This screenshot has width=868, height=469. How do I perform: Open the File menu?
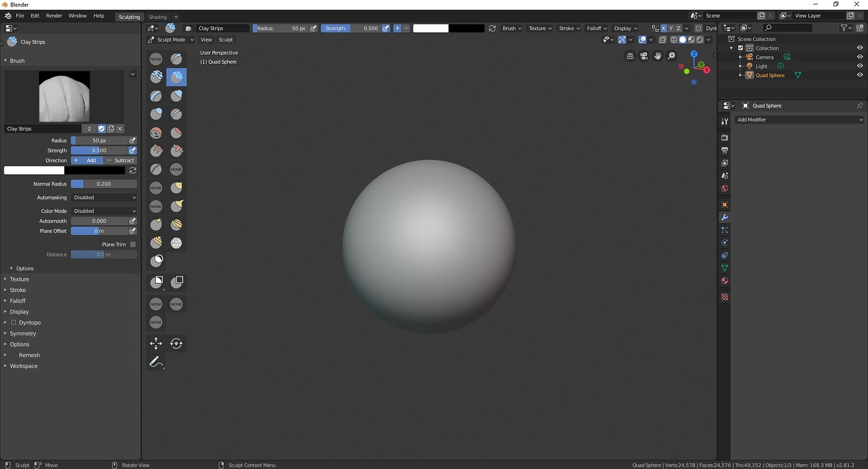[x=19, y=16]
